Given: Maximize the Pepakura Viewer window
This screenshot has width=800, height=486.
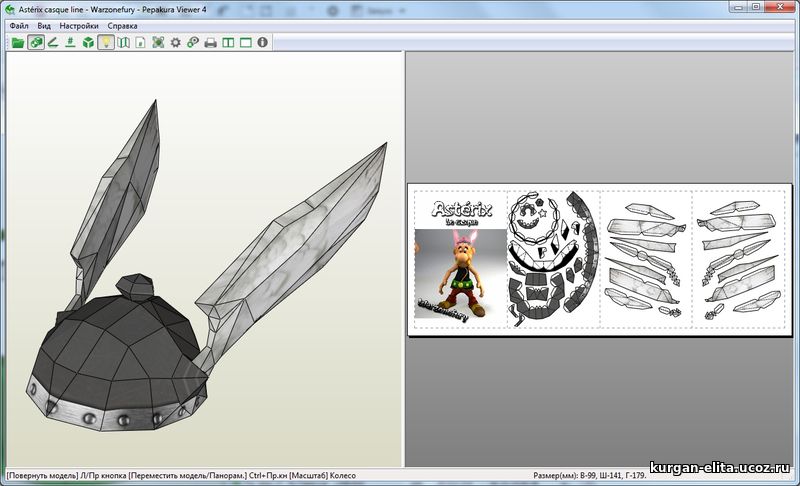Looking at the screenshot, I should coord(756,7).
